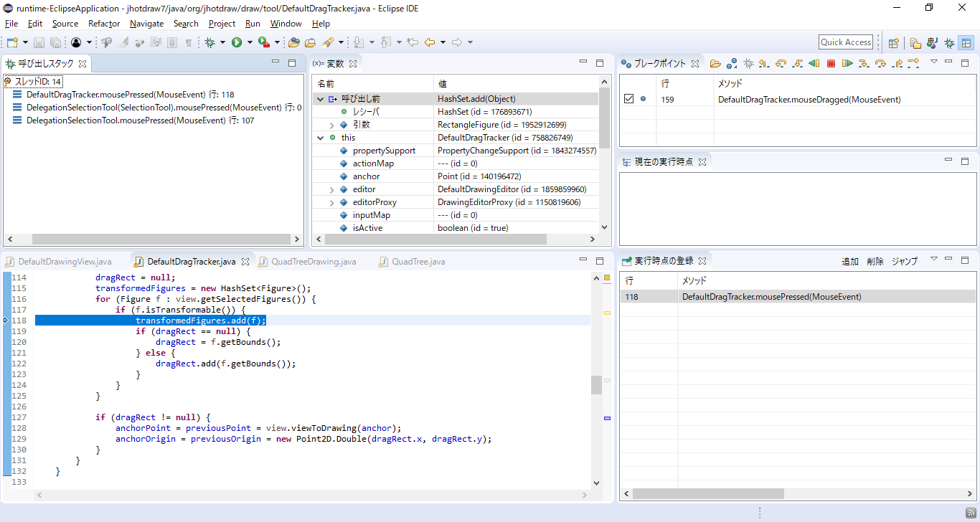Maximize the 呼び出しスタック view
Viewport: 980px width, 522px height.
pos(292,63)
